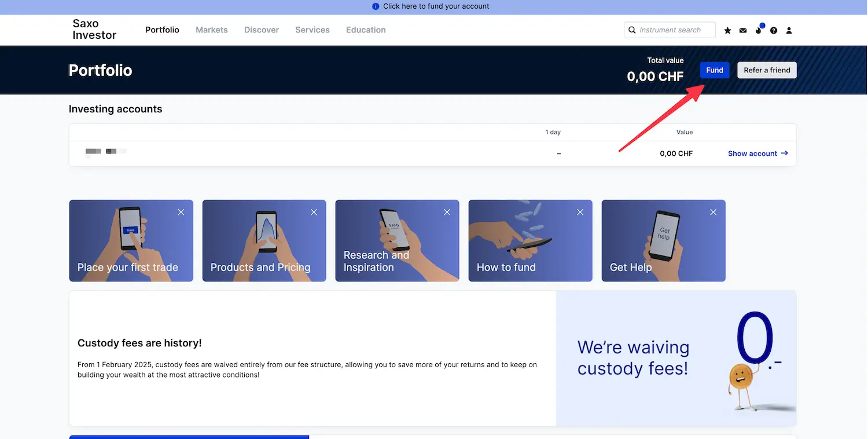
Task: Click the Show account link
Action: (x=758, y=153)
